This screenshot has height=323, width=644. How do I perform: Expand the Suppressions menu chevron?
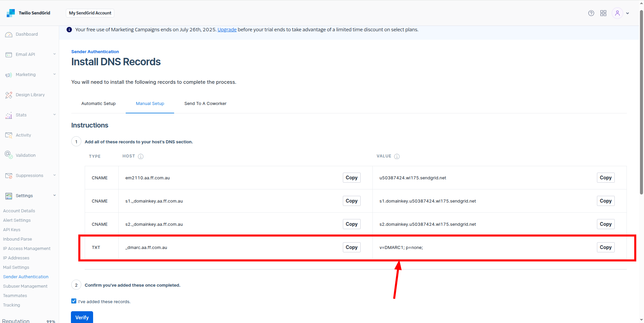tap(54, 175)
